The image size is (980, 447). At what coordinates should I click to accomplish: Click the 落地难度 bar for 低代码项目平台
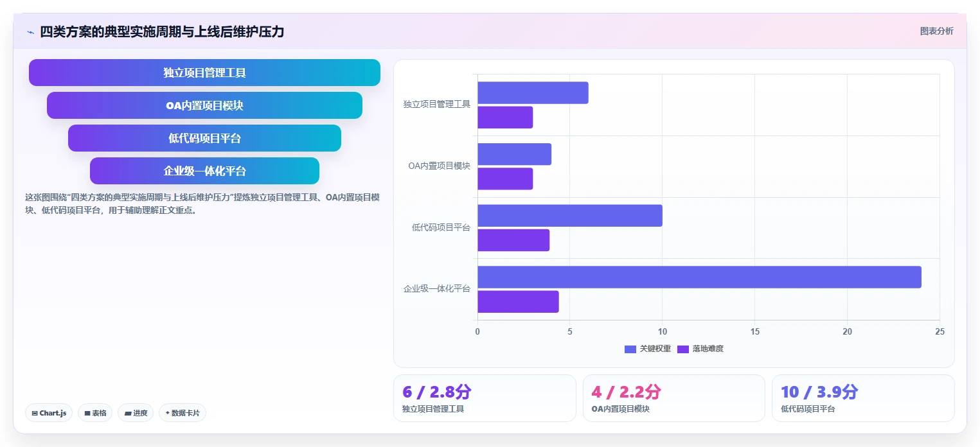pyautogui.click(x=513, y=240)
